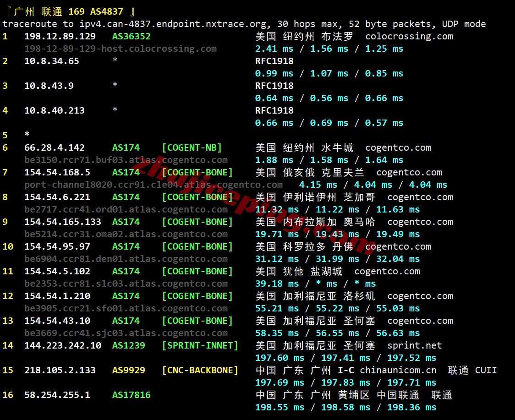This screenshot has width=515, height=420.
Task: Click the [COGENT-NB] network tag
Action: 192,147
